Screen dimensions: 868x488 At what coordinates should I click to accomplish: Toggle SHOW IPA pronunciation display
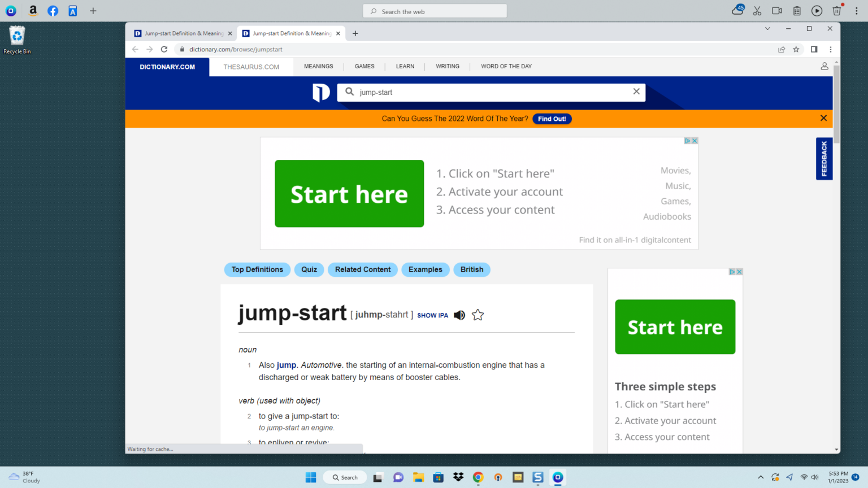[432, 315]
